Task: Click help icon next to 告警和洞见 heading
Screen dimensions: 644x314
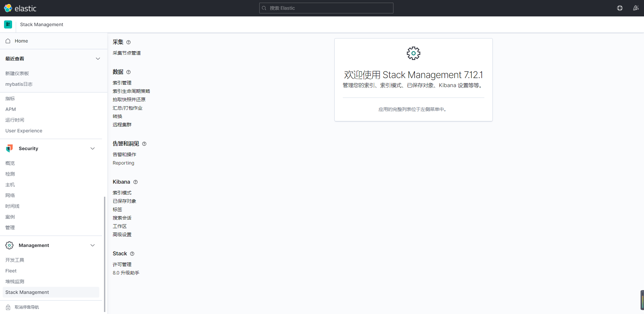Action: tap(144, 144)
